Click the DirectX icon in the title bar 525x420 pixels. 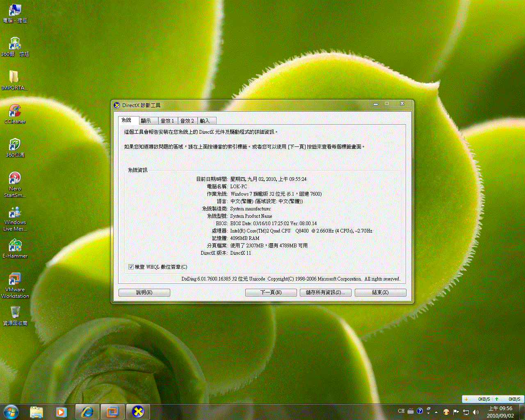pyautogui.click(x=117, y=105)
